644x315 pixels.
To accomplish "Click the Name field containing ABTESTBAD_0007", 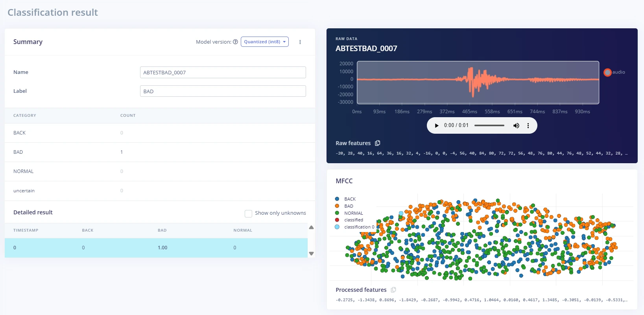I will 223,72.
